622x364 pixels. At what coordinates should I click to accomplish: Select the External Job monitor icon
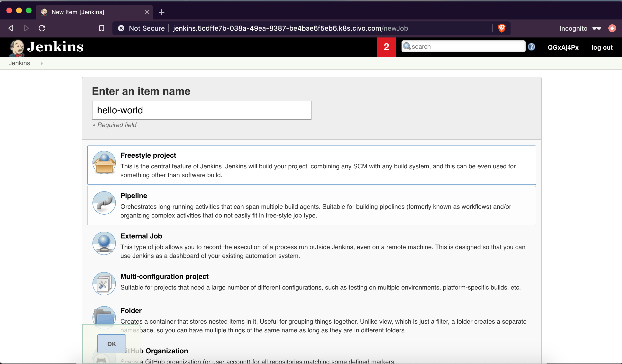(104, 243)
